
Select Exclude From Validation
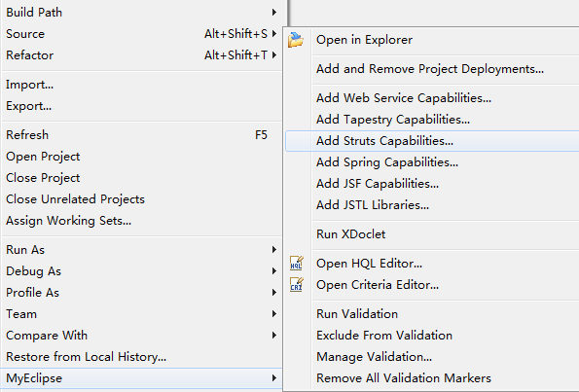point(432,336)
